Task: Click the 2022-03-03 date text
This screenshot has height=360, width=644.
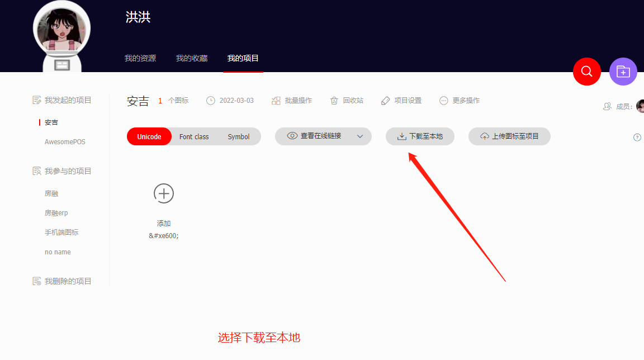Action: click(x=236, y=101)
